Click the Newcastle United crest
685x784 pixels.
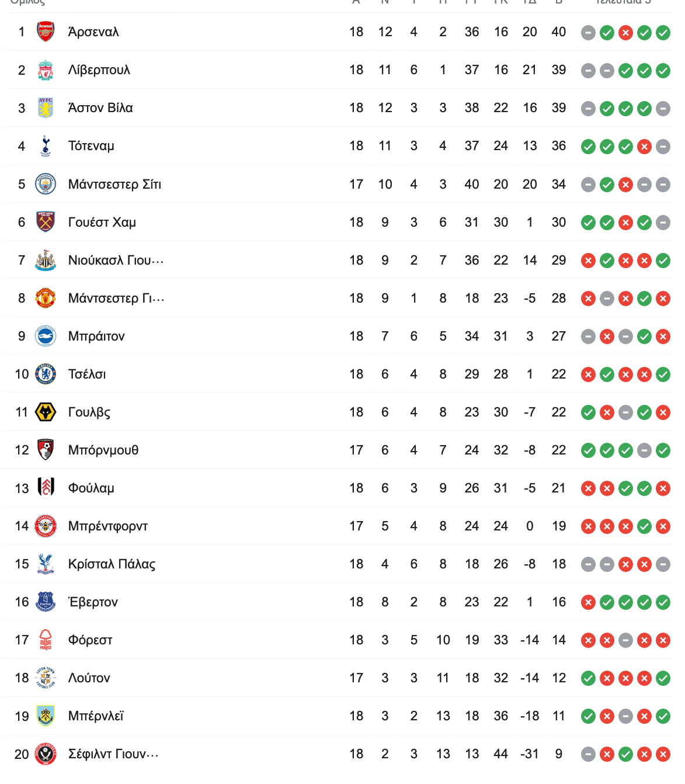click(x=46, y=260)
